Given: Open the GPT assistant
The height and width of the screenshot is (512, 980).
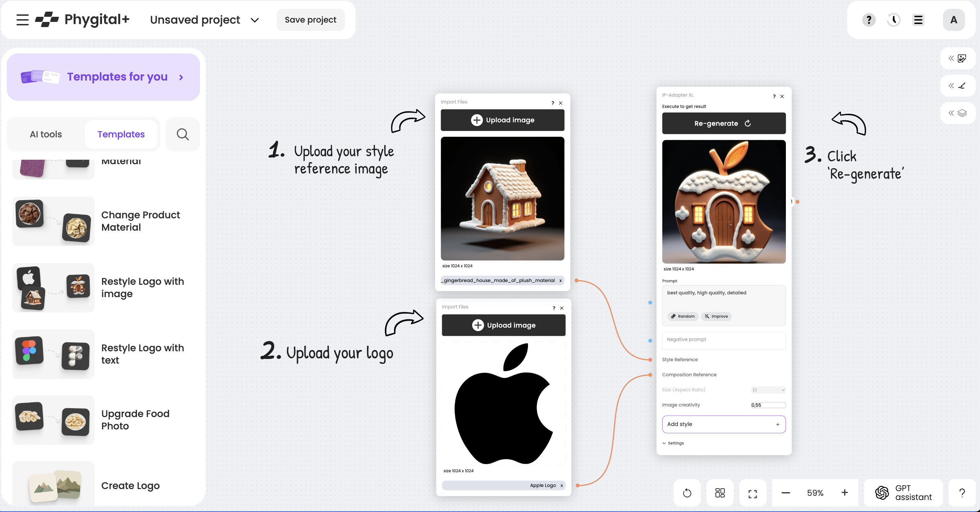Looking at the screenshot, I should coord(903,493).
